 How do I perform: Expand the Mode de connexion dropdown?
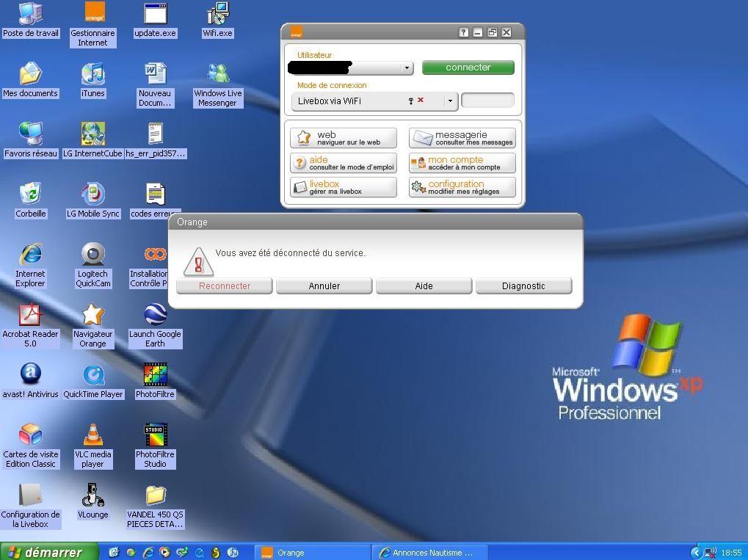click(450, 101)
